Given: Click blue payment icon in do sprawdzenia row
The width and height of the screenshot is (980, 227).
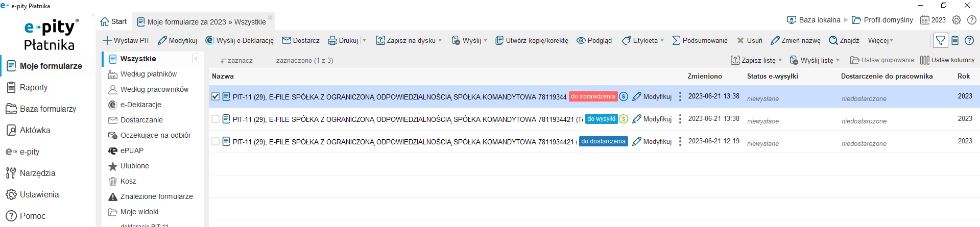Looking at the screenshot, I should coord(624,96).
